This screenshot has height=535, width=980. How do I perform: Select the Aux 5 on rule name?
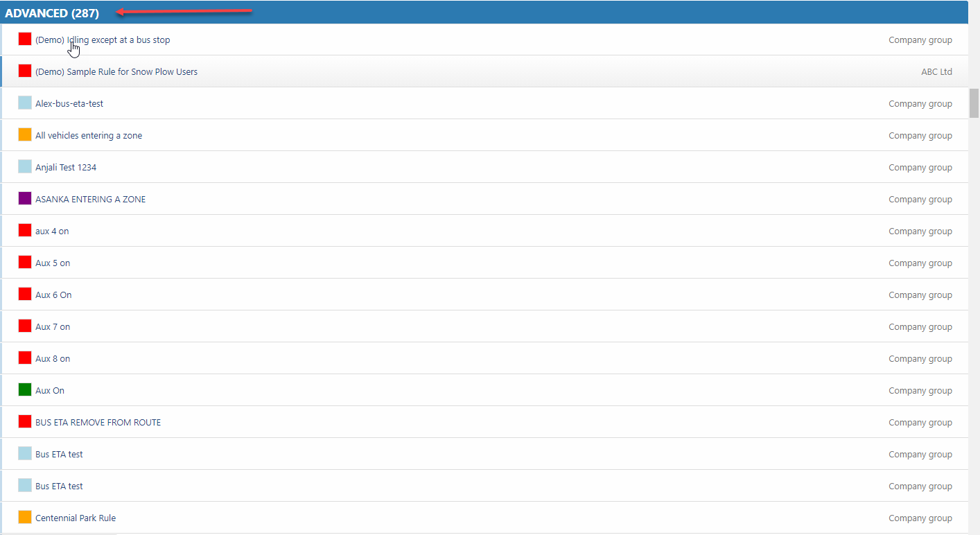[53, 263]
